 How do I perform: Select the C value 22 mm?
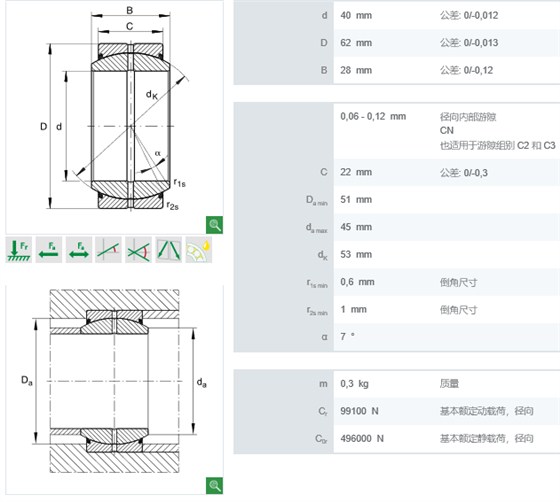[x=356, y=172]
